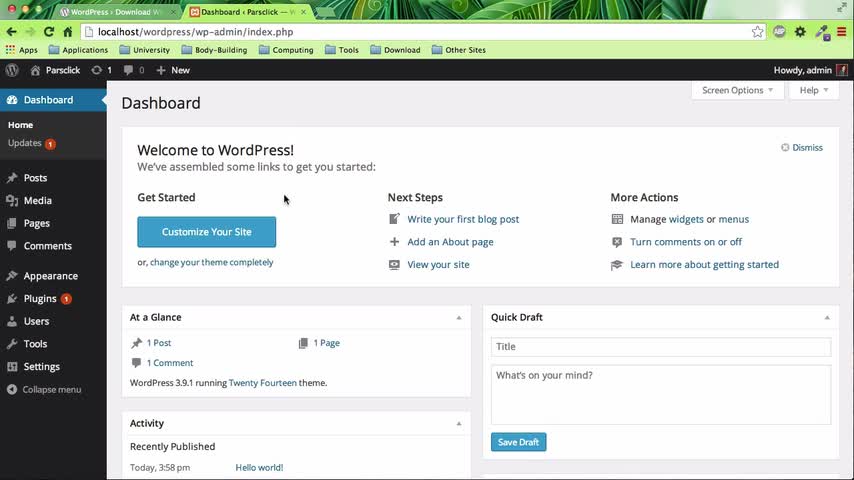Open the Body-Building bookmarks folder

(214, 50)
